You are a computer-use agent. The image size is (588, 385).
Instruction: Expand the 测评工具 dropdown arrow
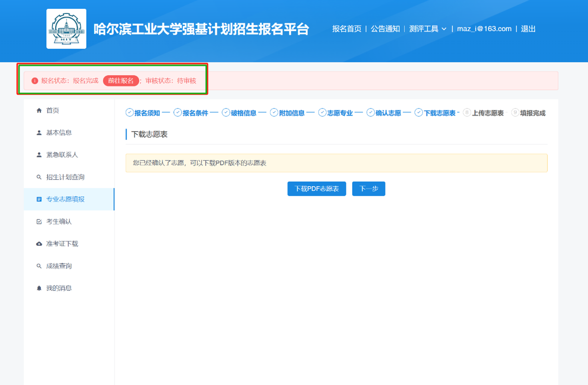pos(444,29)
